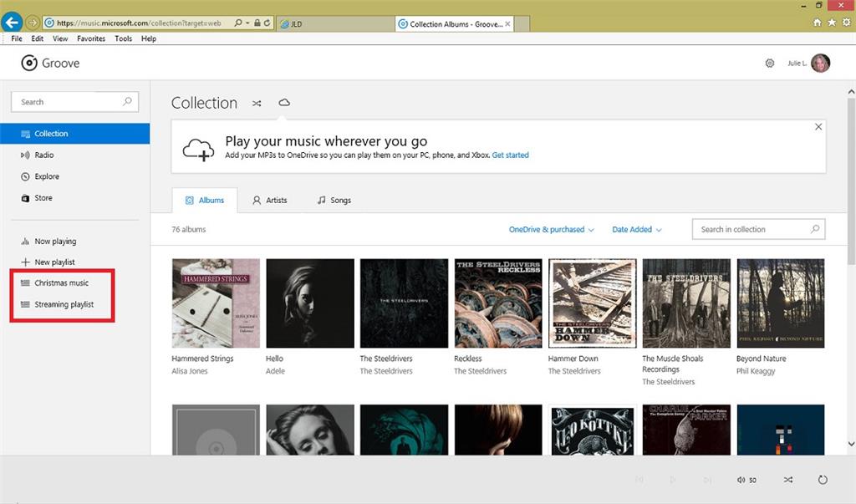Click browser forward arrow button

(x=33, y=23)
